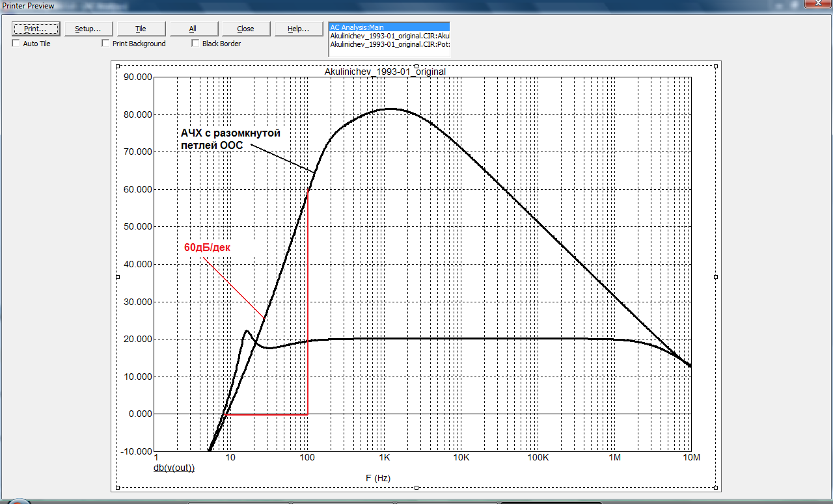Screen dimensions: 833x504
Task: Click the '1K' frequency axis label
Action: tap(384, 458)
